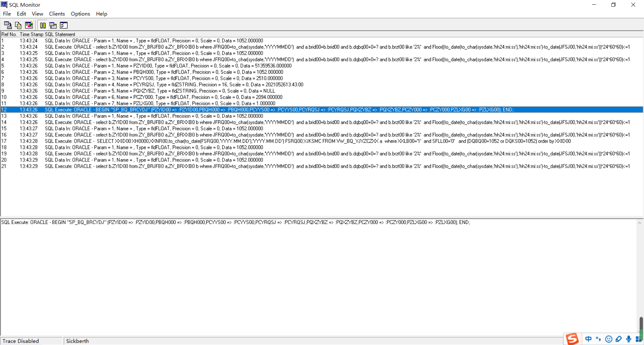Click the SQL Monitor title bar icon
The height and width of the screenshot is (345, 644).
tap(4, 5)
